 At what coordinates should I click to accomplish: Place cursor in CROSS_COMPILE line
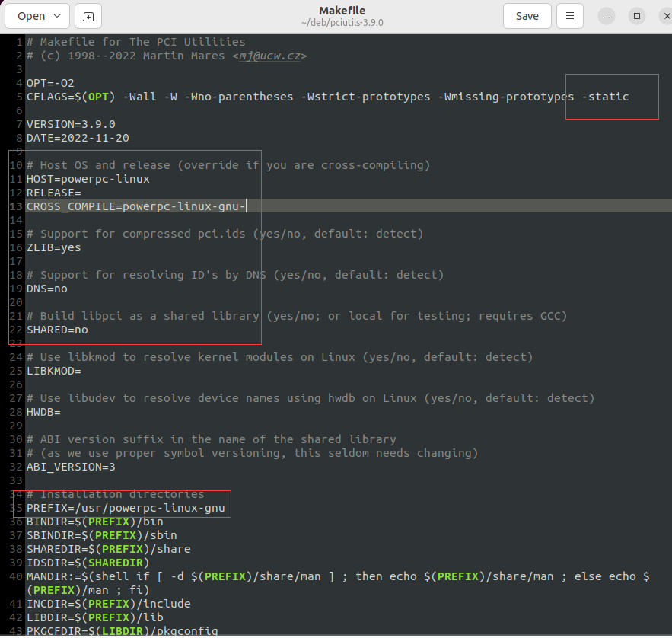135,206
